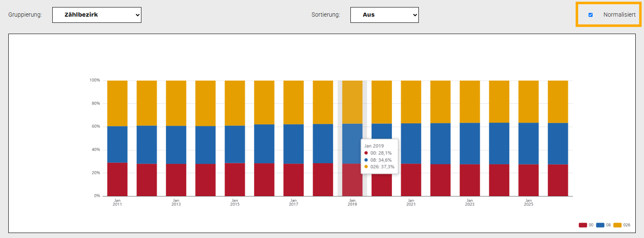Toggle the Normalisiert checkbox

click(x=591, y=15)
